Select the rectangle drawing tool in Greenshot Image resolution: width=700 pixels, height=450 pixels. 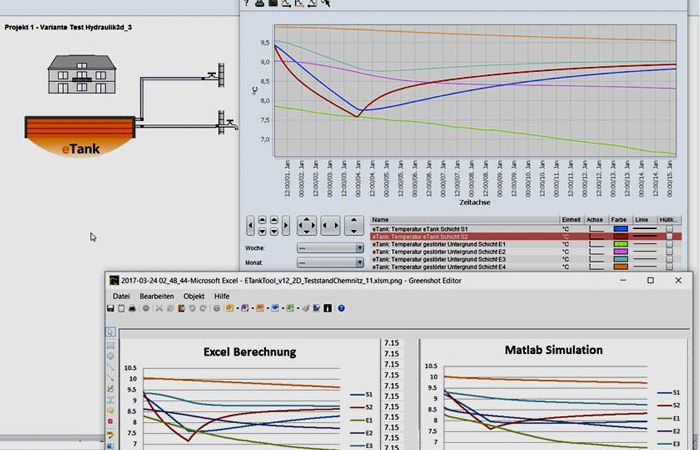(x=110, y=343)
